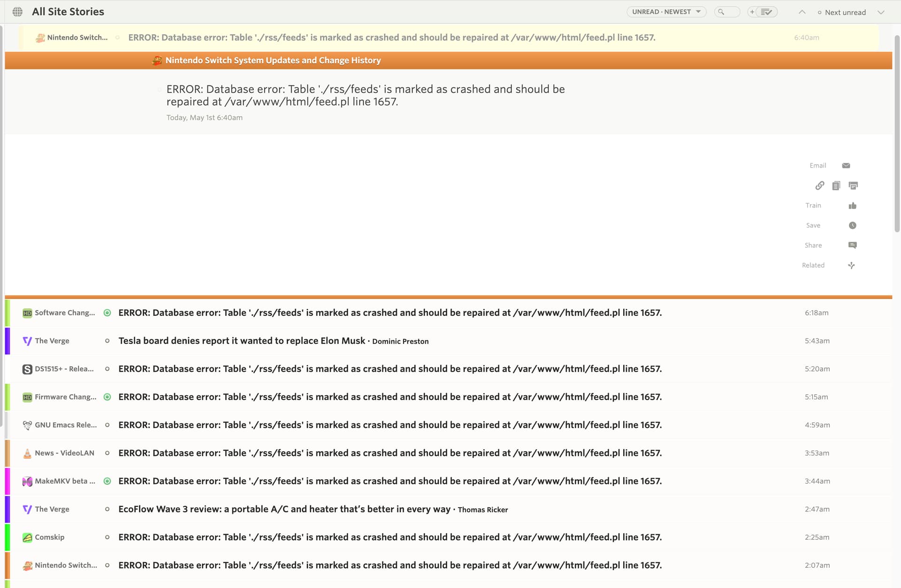Viewport: 901px width, 588px height.
Task: Click the Save label in story sidebar
Action: (813, 225)
